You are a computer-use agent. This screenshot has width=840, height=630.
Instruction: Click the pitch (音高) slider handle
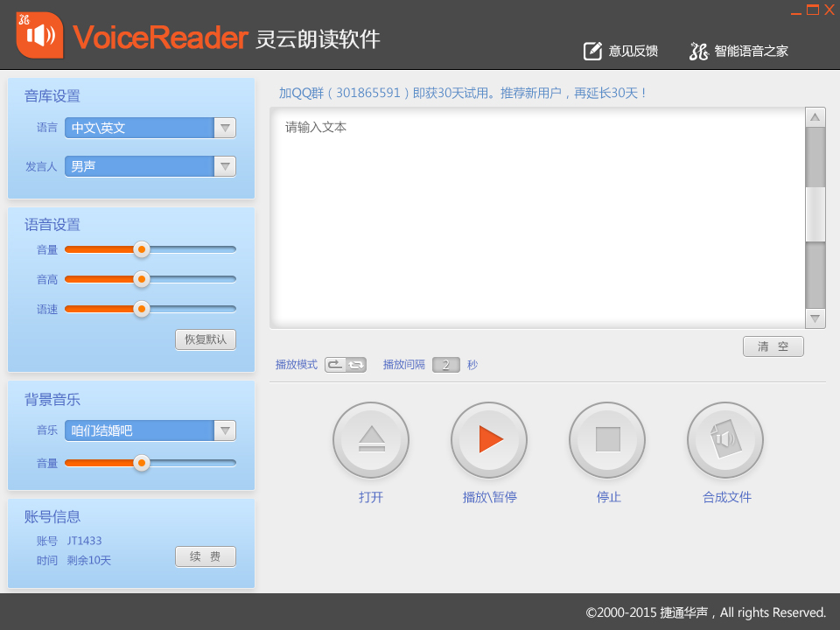(142, 279)
